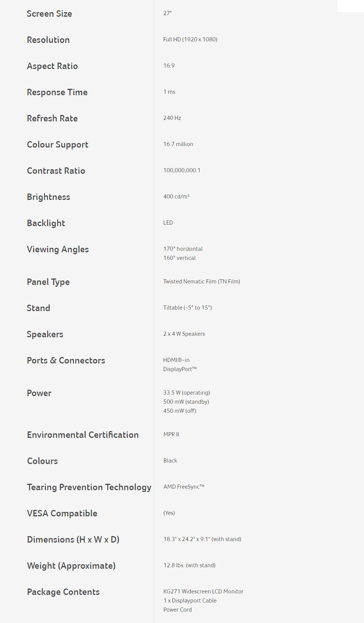
Task: Click the Screen Size label
Action: coord(49,14)
